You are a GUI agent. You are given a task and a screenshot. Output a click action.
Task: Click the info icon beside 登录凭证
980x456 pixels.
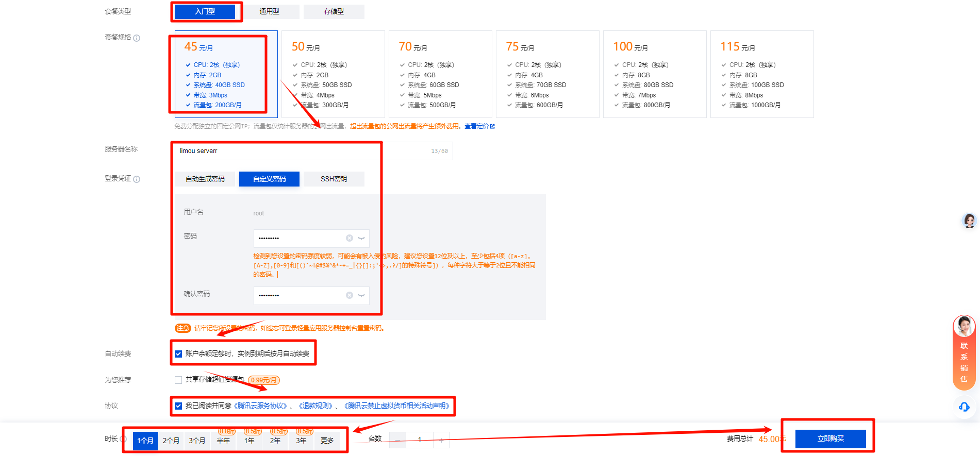click(137, 179)
